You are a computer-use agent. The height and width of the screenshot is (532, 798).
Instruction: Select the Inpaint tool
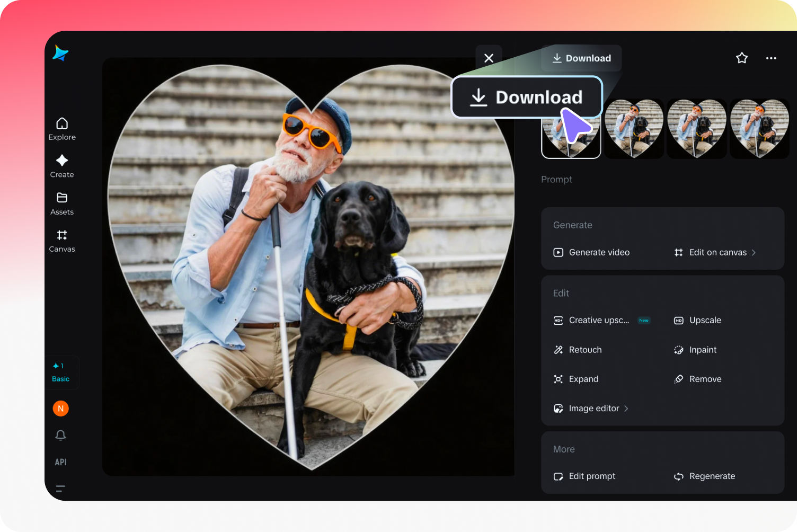pos(695,350)
